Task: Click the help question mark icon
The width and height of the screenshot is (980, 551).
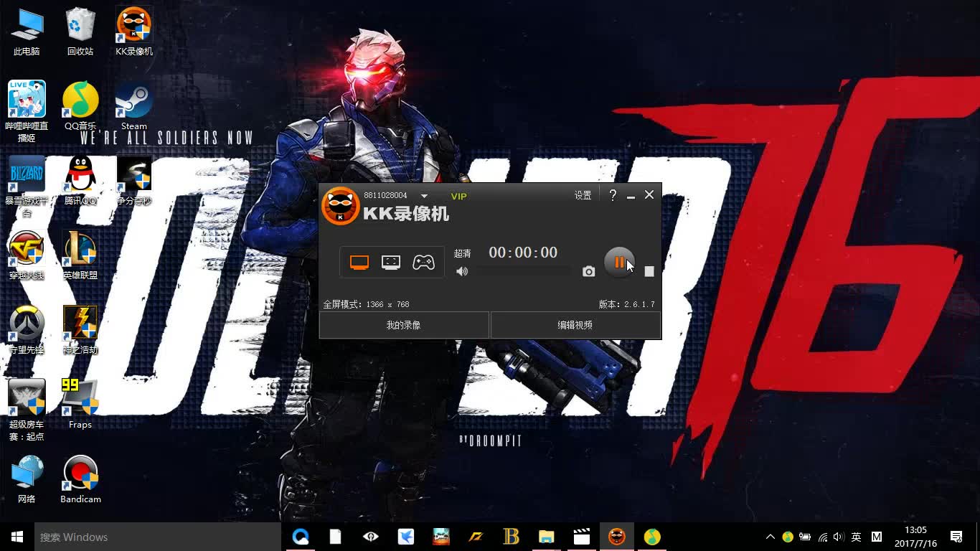Action: pos(613,195)
